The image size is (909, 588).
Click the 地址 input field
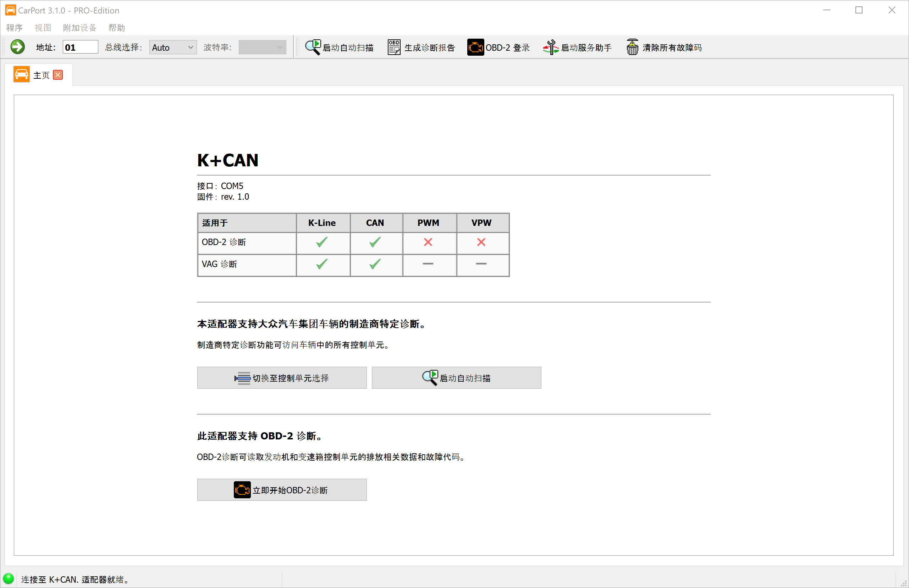click(x=80, y=48)
